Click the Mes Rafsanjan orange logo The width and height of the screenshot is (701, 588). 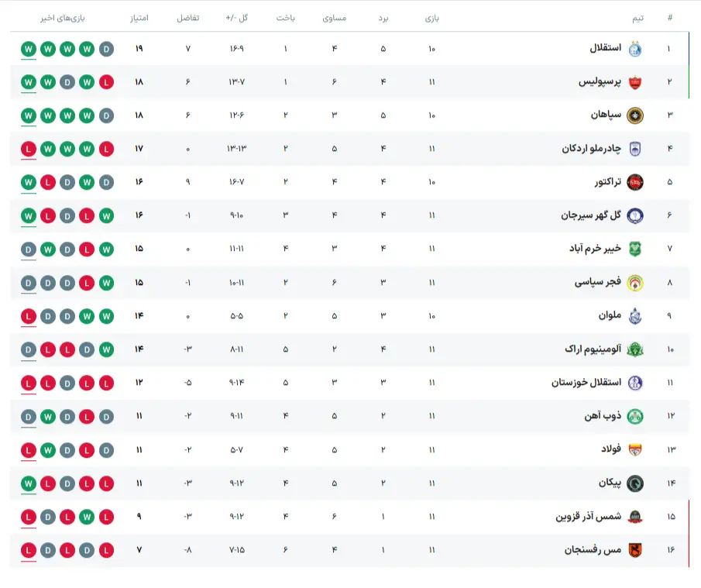click(634, 550)
